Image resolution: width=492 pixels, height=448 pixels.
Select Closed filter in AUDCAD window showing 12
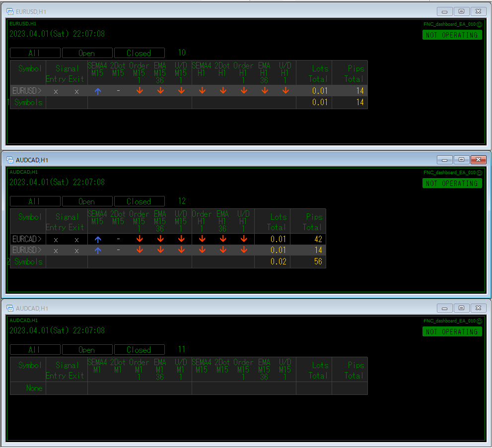140,201
